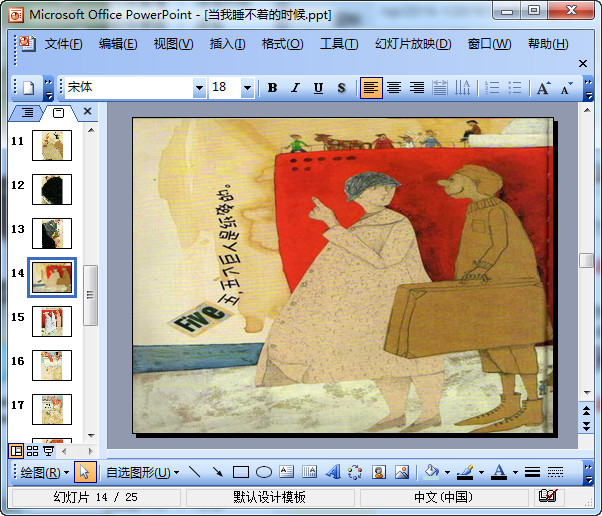602x516 pixels.
Task: Expand Standard toolbar options
Action: click(x=48, y=88)
